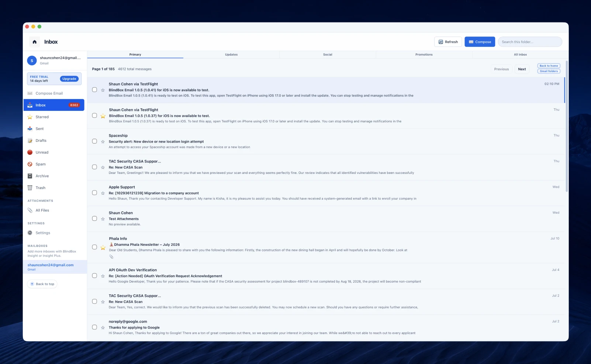Click the Back to home button
Viewport: 591px width, 364px height.
549,66
